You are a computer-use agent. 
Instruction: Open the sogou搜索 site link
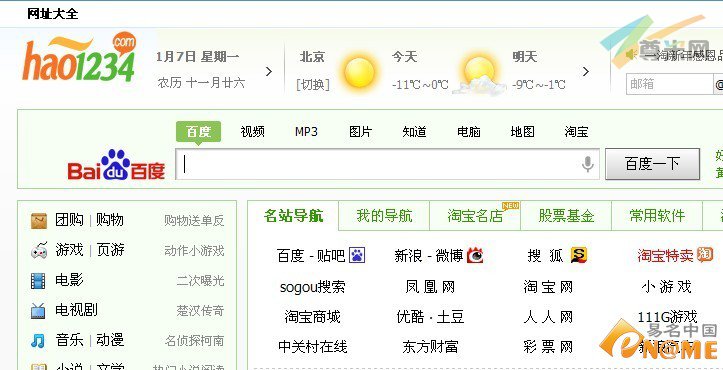(x=312, y=287)
